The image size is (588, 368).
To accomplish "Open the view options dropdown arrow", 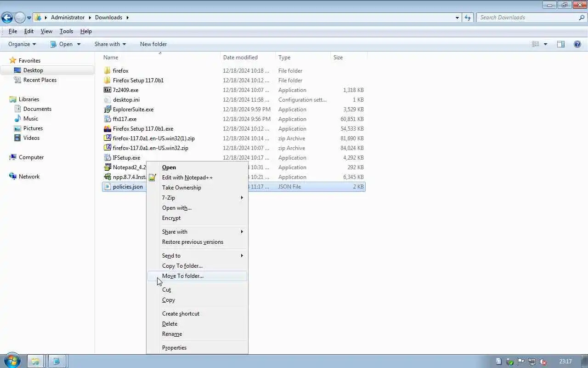I will (545, 44).
